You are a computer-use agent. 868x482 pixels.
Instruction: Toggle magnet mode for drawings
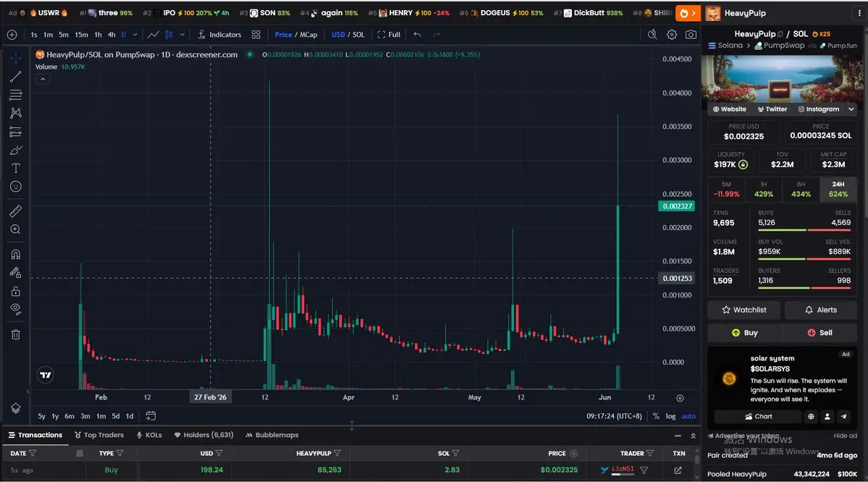click(15, 254)
